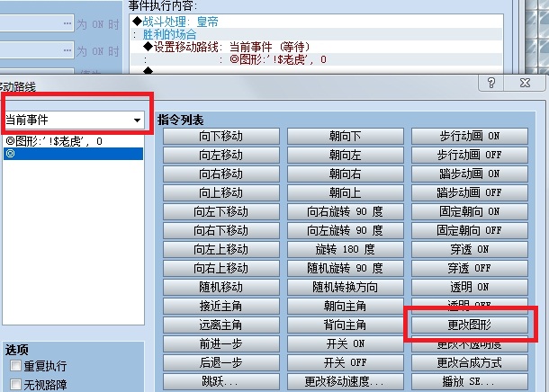The height and width of the screenshot is (392, 549).
Task: Click the 朝向下 button
Action: pyautogui.click(x=346, y=136)
